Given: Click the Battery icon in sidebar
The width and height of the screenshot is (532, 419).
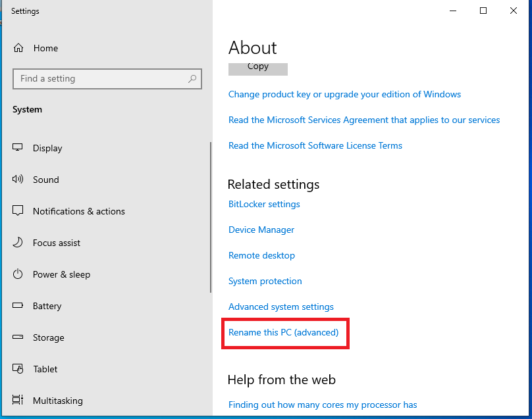Looking at the screenshot, I should click(x=18, y=306).
